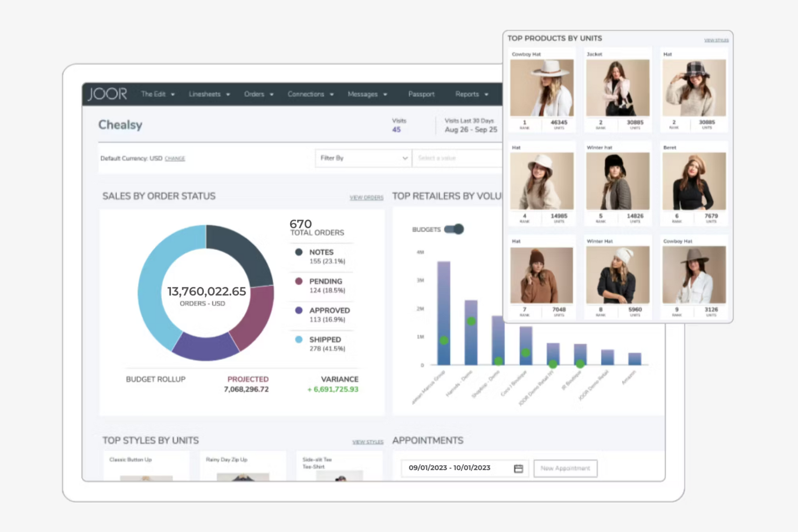The width and height of the screenshot is (798, 532).
Task: Click the Select a value field
Action: click(x=457, y=158)
